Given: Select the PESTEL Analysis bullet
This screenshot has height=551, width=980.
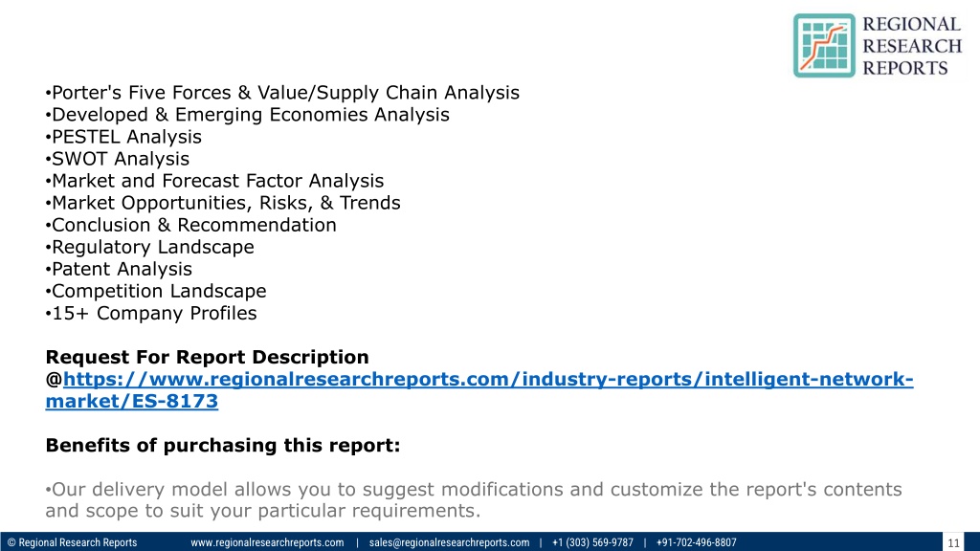Looking at the screenshot, I should (x=123, y=137).
